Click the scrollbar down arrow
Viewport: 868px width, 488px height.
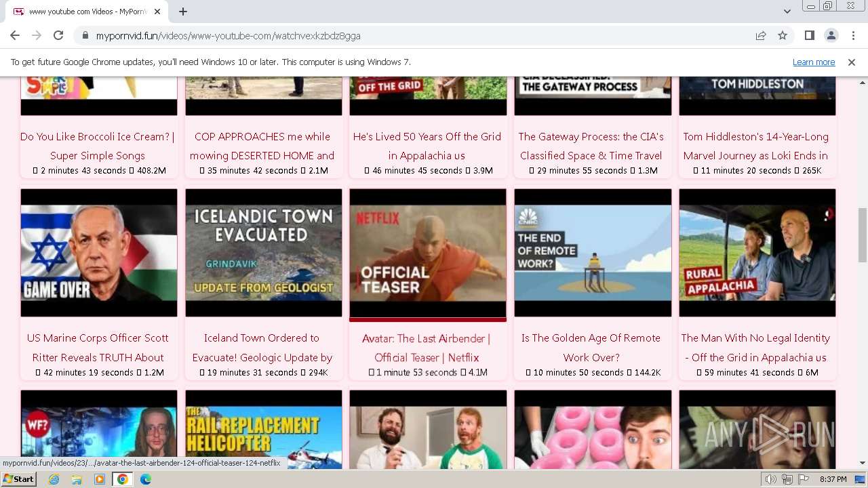point(862,463)
